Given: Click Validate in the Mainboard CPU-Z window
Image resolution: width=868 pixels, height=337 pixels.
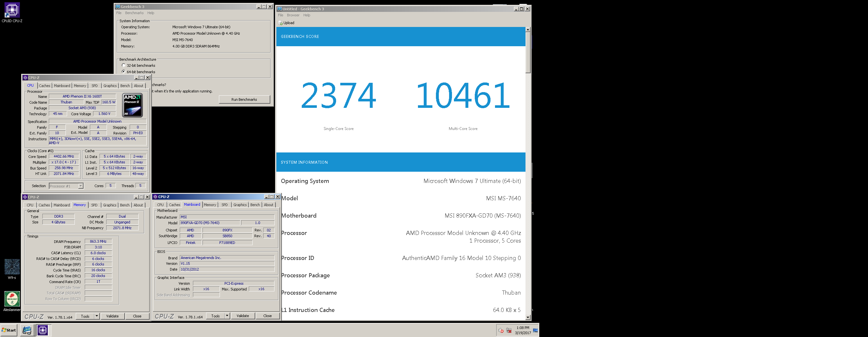Looking at the screenshot, I should pos(243,316).
